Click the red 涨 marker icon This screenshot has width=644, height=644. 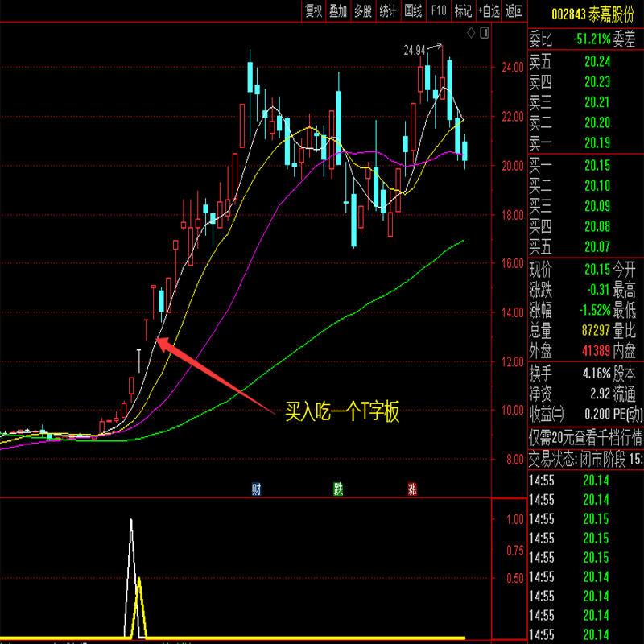coord(412,489)
